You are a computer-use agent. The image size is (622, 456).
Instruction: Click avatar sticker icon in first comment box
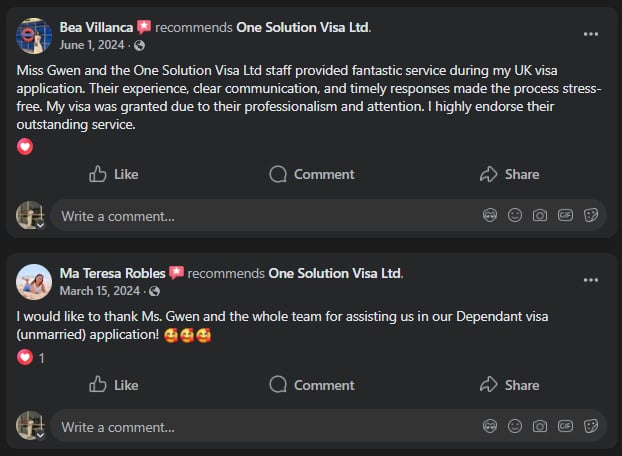click(x=490, y=215)
